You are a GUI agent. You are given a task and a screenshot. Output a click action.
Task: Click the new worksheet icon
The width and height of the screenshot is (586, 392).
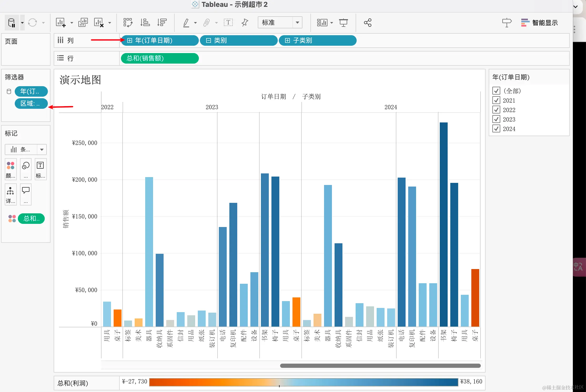(x=60, y=23)
